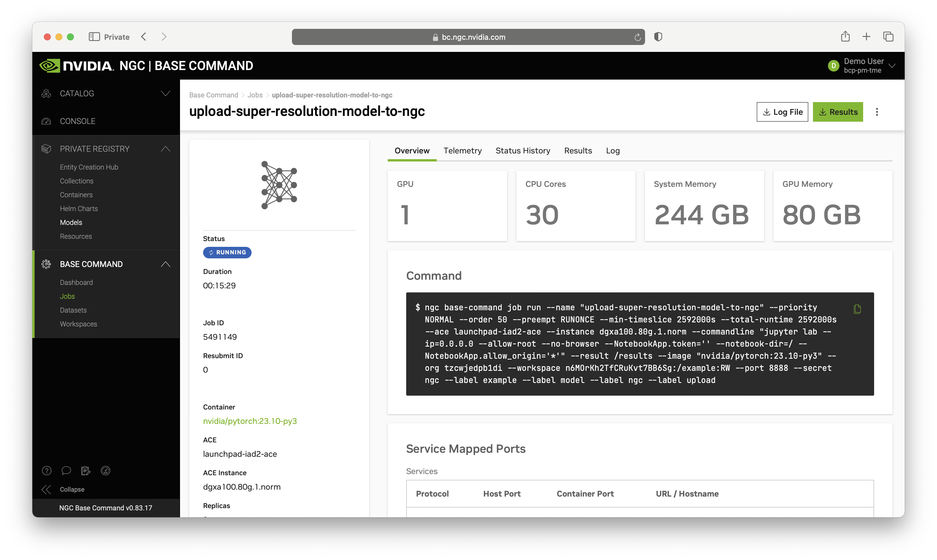This screenshot has height=560, width=937.
Task: Go to Base Command breadcrumb
Action: pyautogui.click(x=214, y=95)
